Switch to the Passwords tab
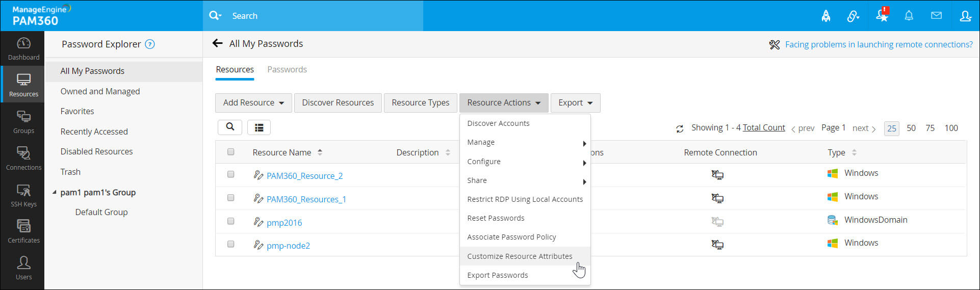Image resolution: width=980 pixels, height=290 pixels. [x=287, y=69]
